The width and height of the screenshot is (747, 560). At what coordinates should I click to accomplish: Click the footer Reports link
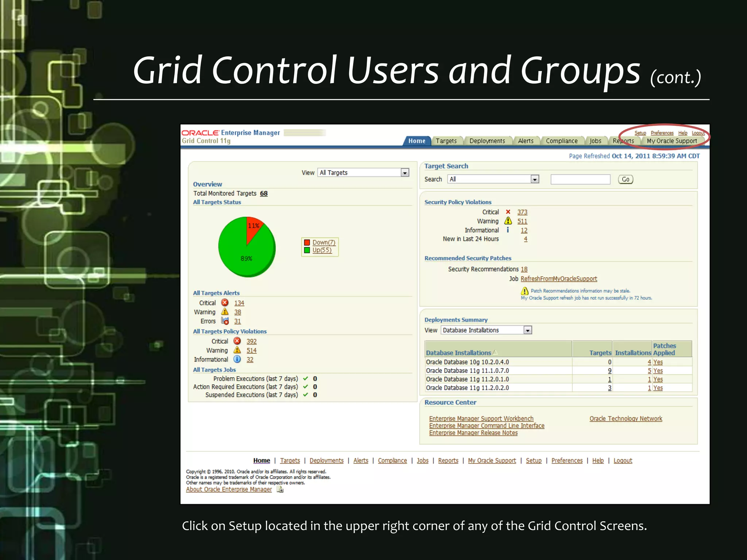pos(448,460)
